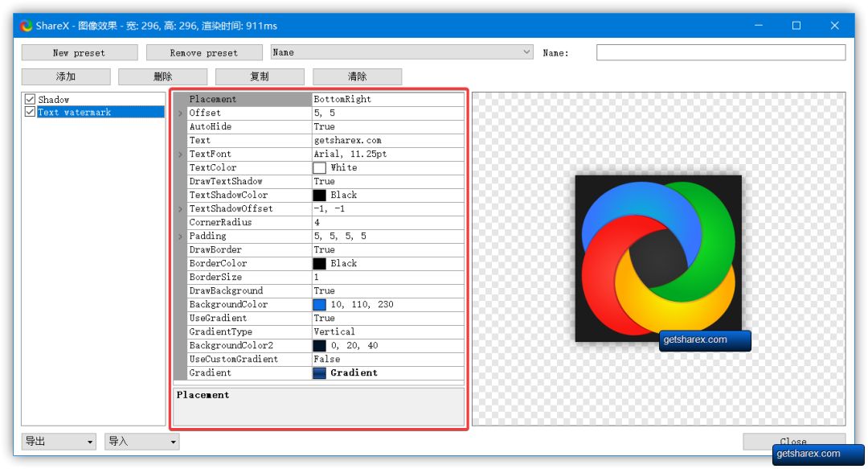Maximize the ShareX image effects window
868x469 pixels.
[796, 26]
